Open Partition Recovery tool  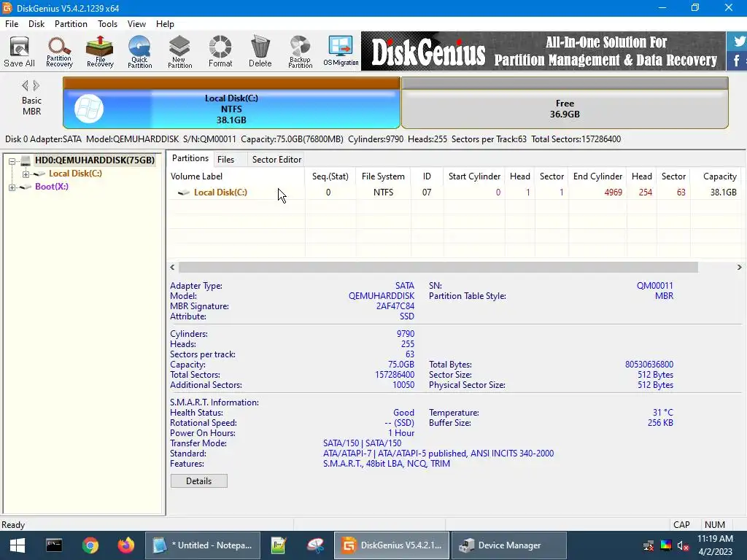tap(59, 52)
